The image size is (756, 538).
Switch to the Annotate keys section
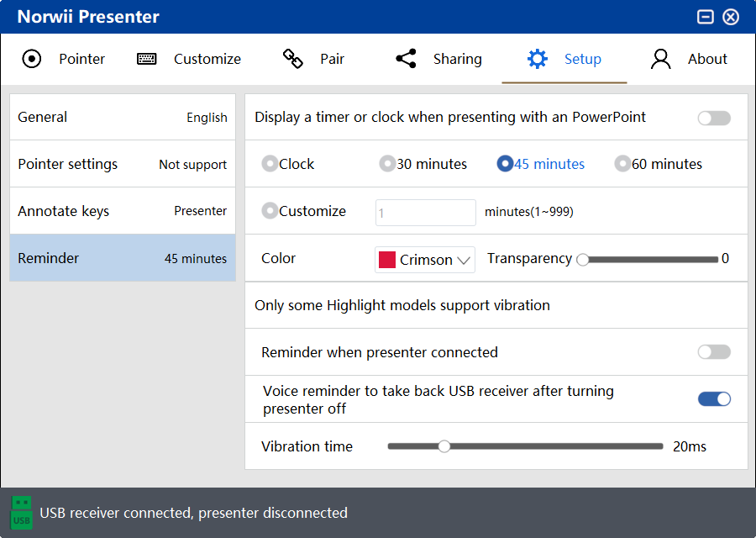(123, 211)
